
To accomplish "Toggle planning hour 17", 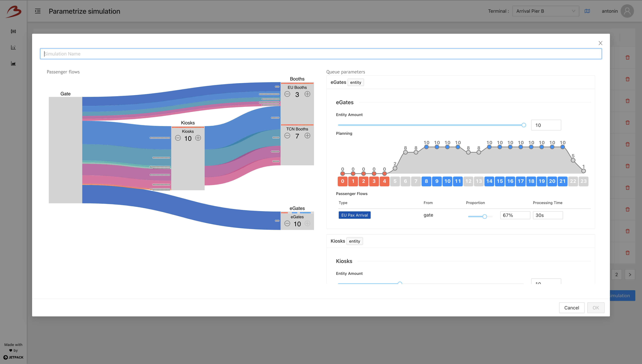I will pyautogui.click(x=521, y=181).
